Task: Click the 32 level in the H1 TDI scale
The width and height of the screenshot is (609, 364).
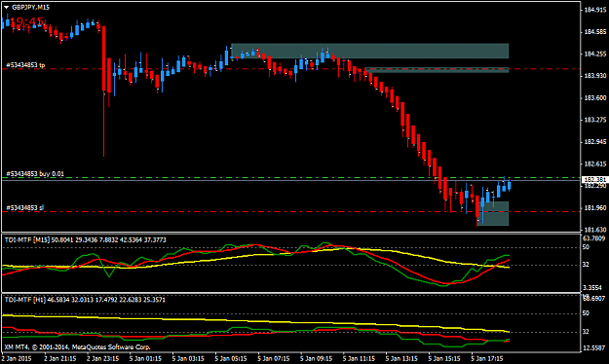Action: [x=586, y=332]
